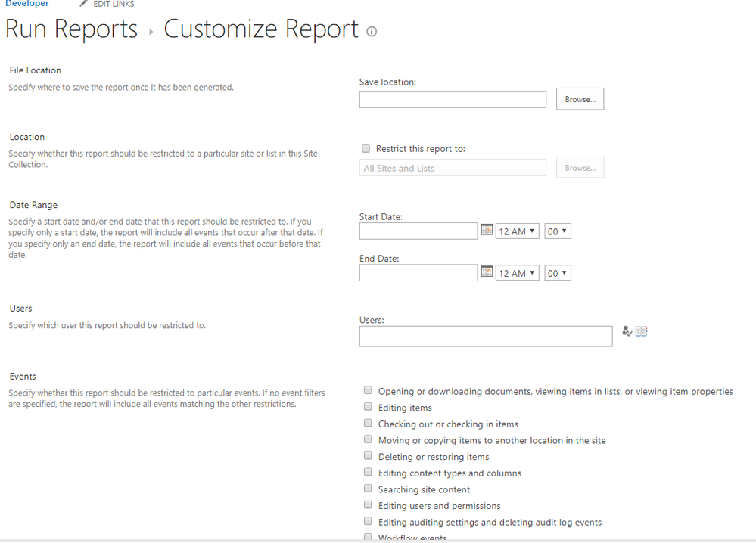Click the Check Names icon beside Users field
Screen dimensions: 756x543
[627, 331]
